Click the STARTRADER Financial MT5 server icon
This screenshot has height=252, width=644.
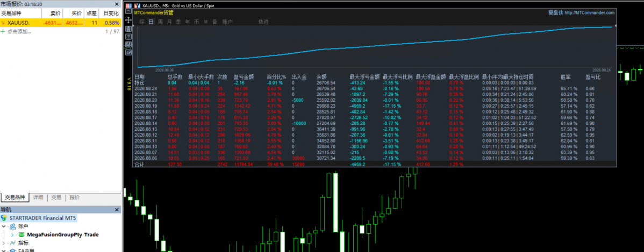point(4,218)
